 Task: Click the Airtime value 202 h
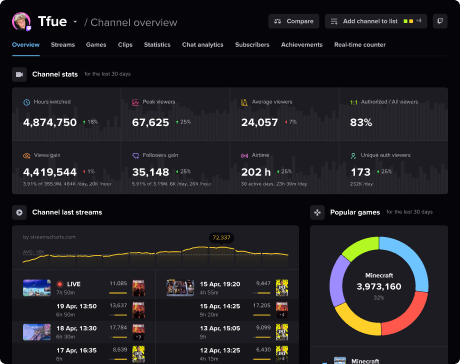pos(256,172)
